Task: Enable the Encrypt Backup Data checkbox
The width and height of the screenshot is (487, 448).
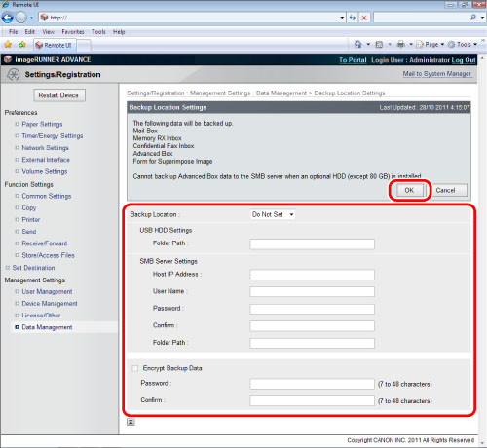Action: tap(135, 368)
